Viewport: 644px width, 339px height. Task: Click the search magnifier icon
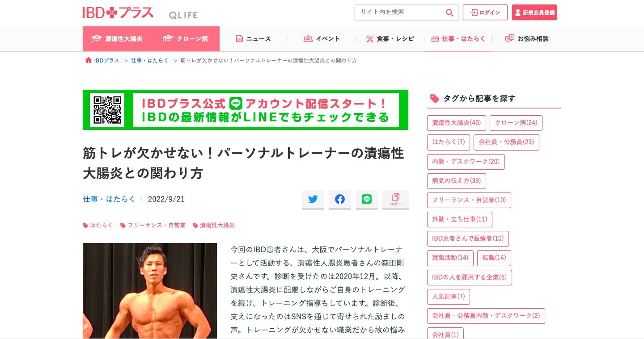pyautogui.click(x=449, y=13)
